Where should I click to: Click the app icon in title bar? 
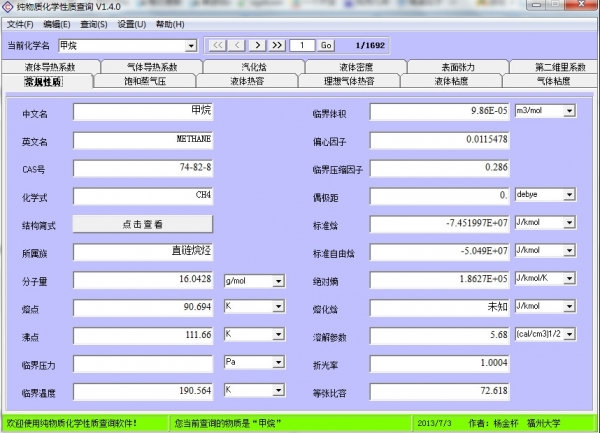pos(8,8)
